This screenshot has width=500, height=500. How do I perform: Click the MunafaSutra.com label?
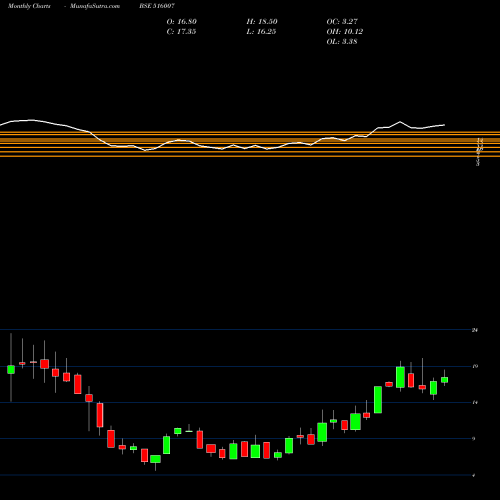[95, 6]
